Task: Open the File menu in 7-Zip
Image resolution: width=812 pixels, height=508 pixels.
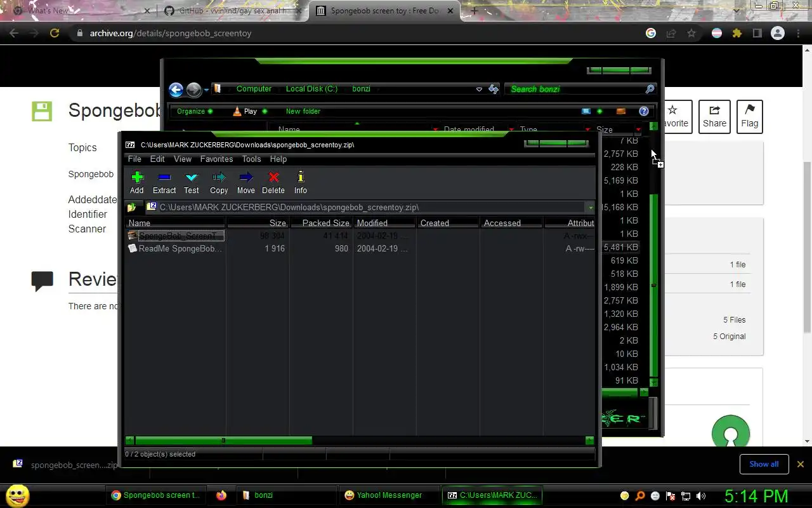Action: (x=134, y=159)
